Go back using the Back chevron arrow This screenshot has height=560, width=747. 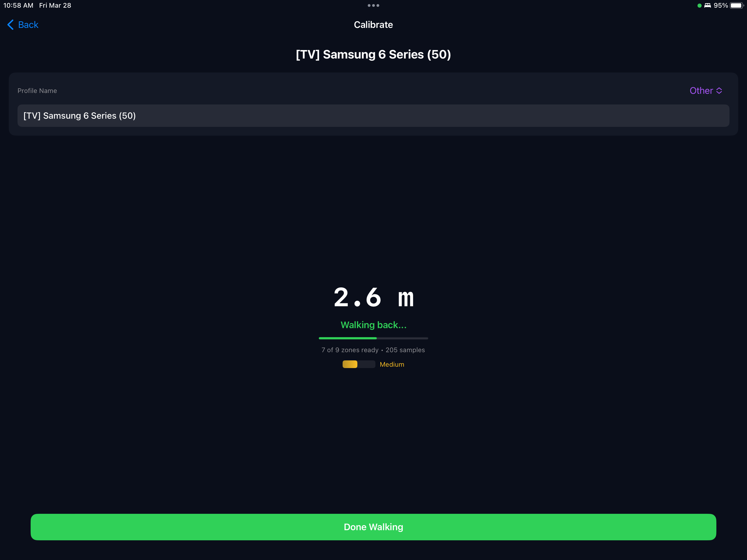click(10, 25)
